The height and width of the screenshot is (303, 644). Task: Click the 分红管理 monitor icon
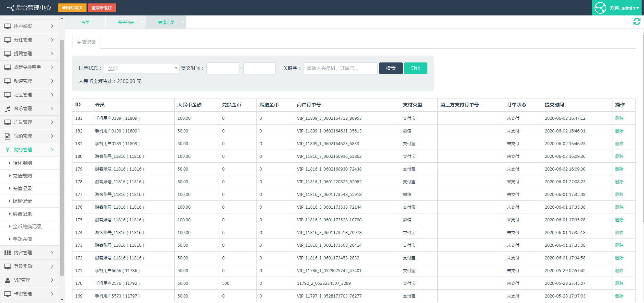pos(8,40)
